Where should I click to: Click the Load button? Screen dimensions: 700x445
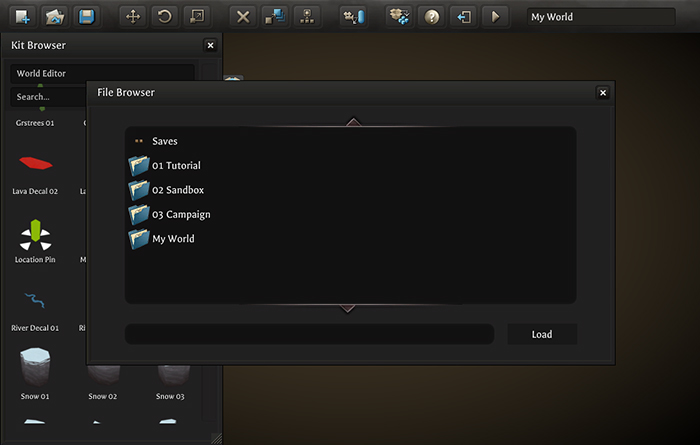pyautogui.click(x=542, y=334)
